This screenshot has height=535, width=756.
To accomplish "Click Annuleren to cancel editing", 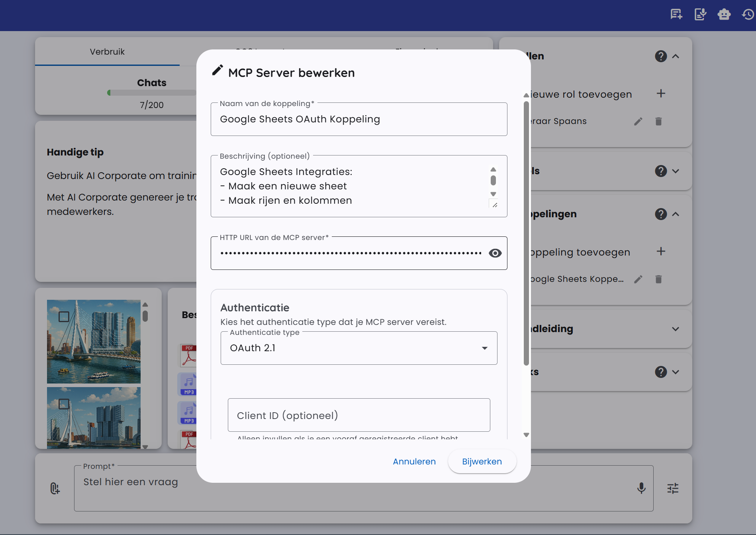I will 414,461.
